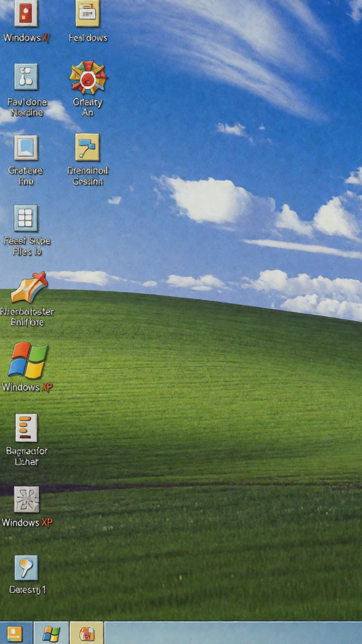Open the 'Drensinod Gesinn' desktop icon
This screenshot has width=362, height=644.
pos(87,147)
